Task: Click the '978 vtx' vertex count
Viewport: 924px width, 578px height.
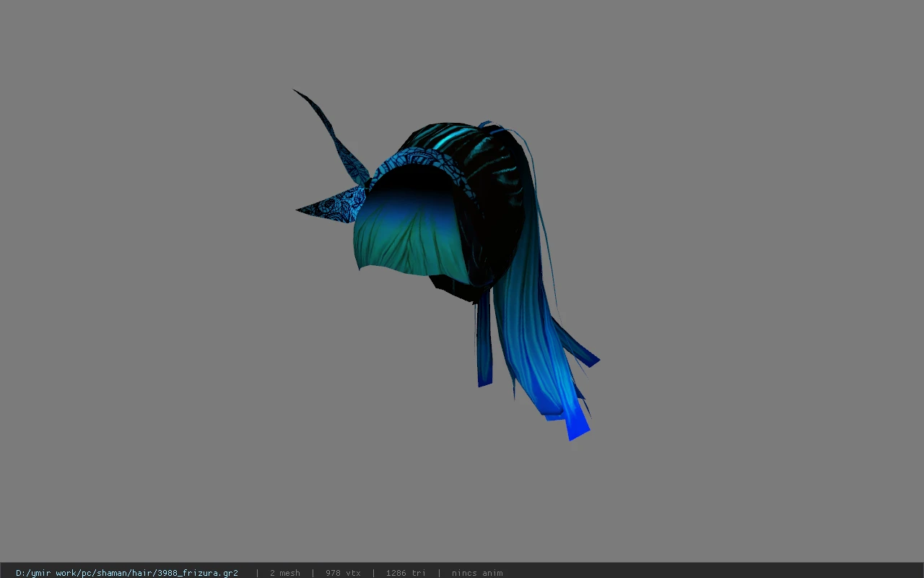Action: [x=343, y=573]
